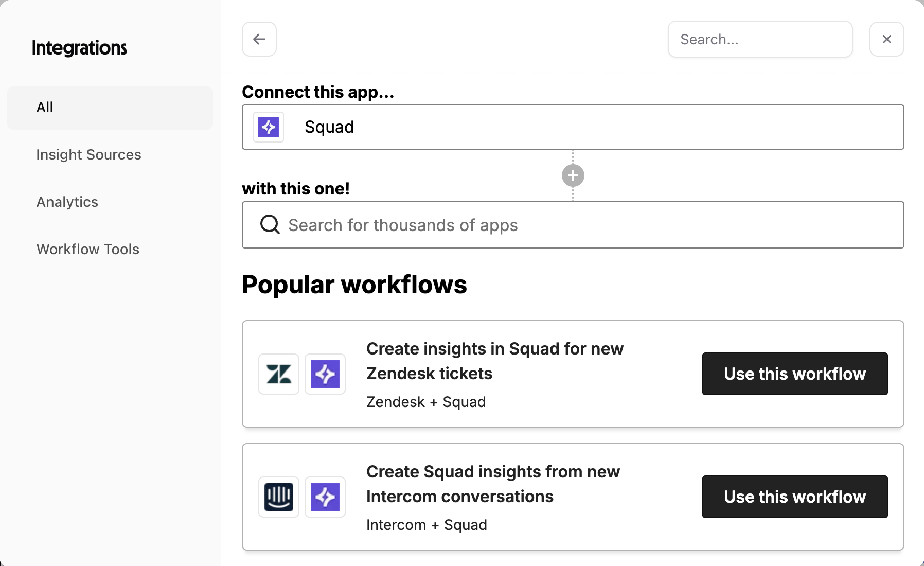The width and height of the screenshot is (924, 566).
Task: Click the 'Connect this app...' label
Action: point(318,92)
